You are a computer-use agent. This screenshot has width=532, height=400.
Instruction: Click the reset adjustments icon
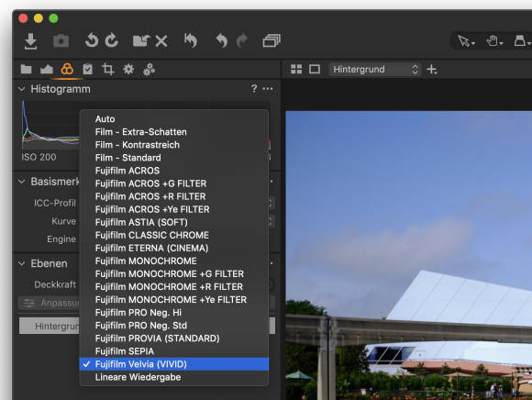tap(191, 40)
